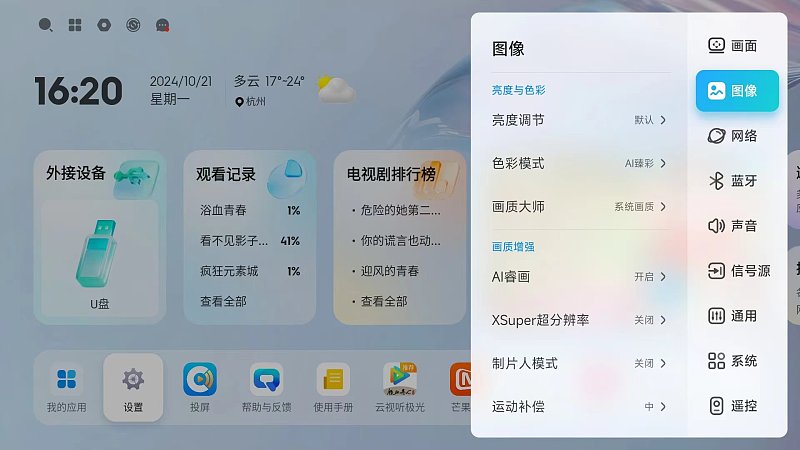This screenshot has height=450, width=800.
Task: Expand 亮度调节 options chevron
Action: (663, 120)
